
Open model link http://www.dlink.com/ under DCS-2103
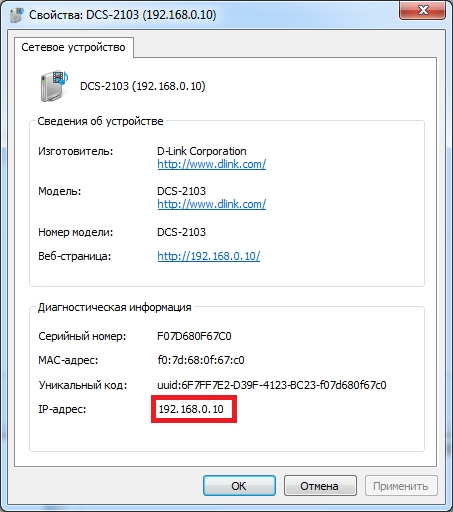212,204
